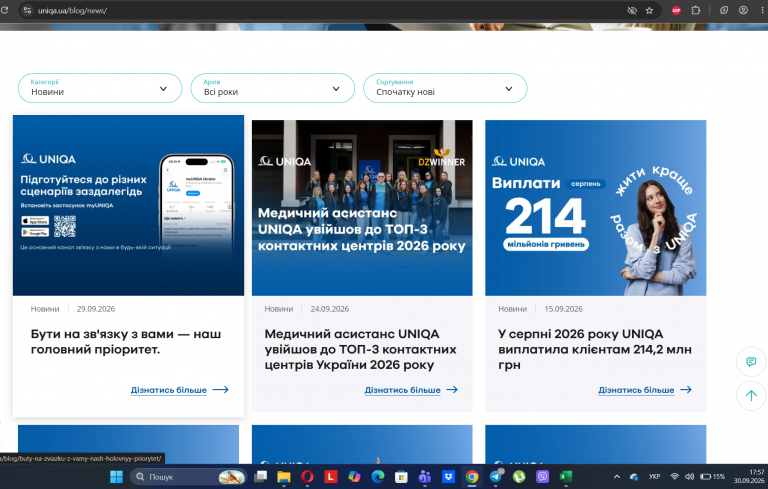The width and height of the screenshot is (768, 489).
Task: Click the date 29.09.2026
Action: tap(96, 309)
